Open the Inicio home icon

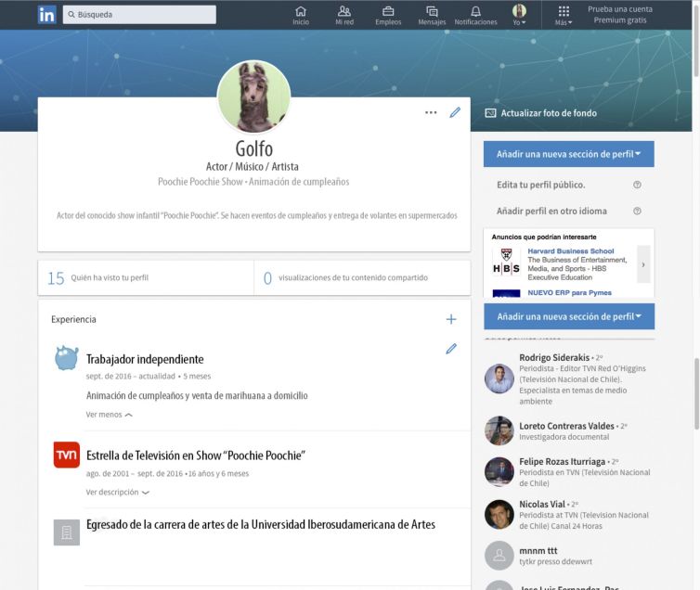pos(301,12)
